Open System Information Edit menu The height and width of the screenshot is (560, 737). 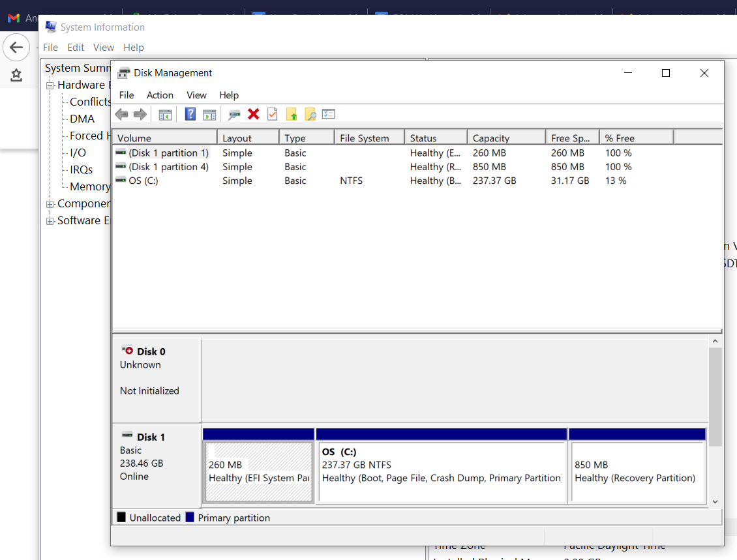pos(76,48)
